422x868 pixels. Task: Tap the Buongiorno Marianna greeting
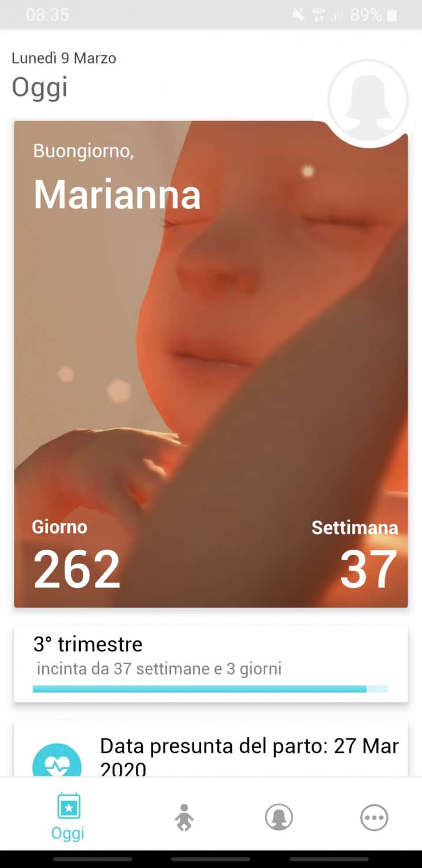tap(117, 176)
